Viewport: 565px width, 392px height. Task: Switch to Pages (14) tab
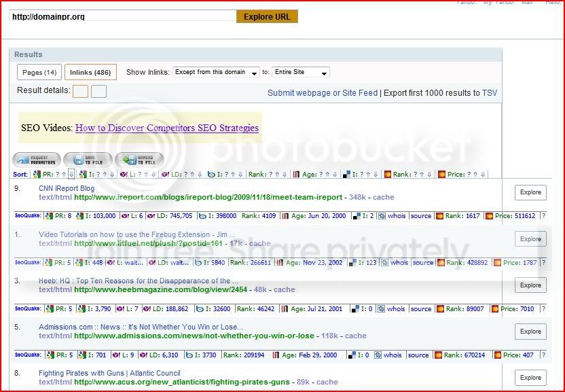pos(39,72)
